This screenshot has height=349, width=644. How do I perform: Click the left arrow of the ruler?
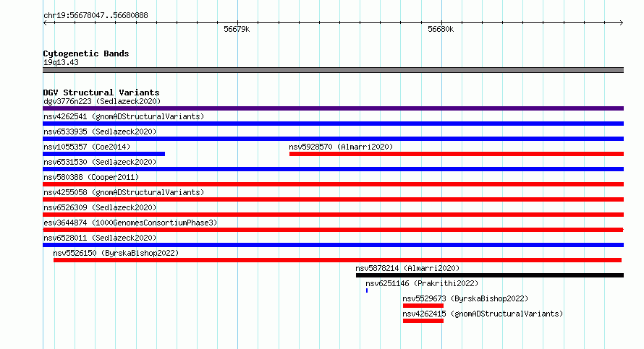click(45, 23)
